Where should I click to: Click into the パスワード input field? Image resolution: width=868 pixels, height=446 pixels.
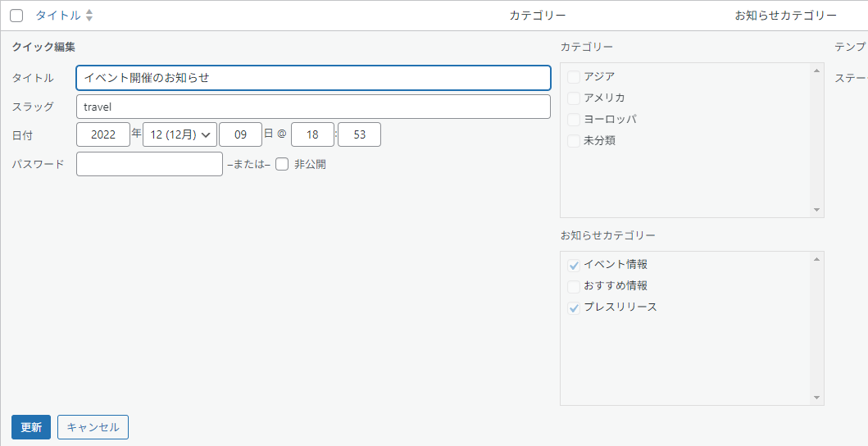pos(149,164)
